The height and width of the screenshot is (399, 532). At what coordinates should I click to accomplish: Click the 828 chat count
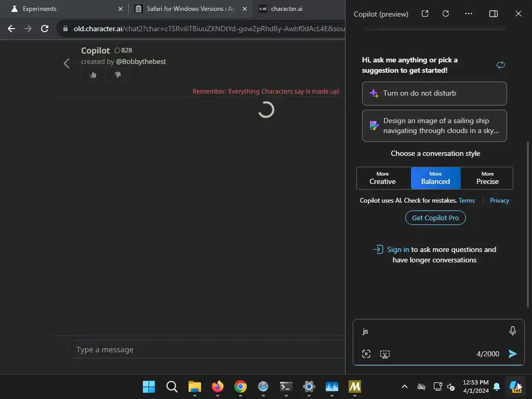click(x=123, y=50)
